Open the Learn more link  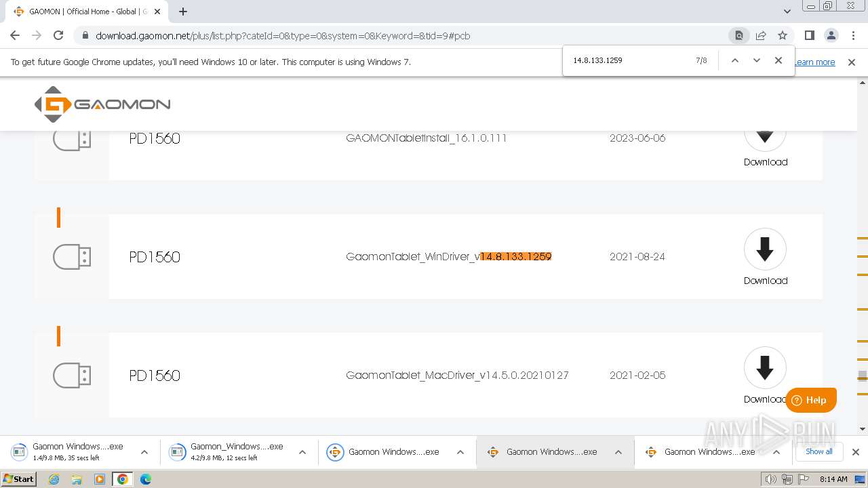[815, 62]
